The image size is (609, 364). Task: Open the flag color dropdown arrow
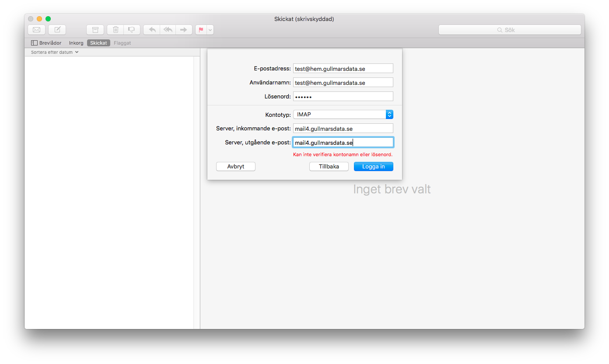210,30
